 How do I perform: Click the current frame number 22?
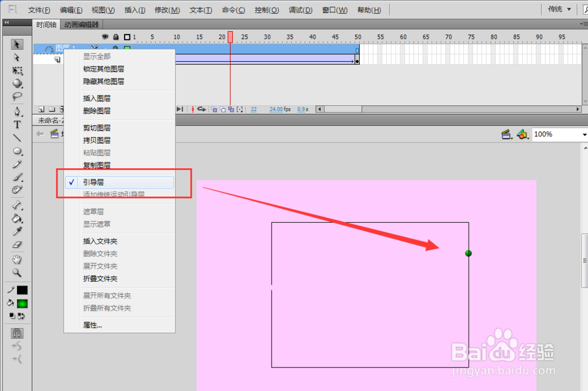point(254,109)
